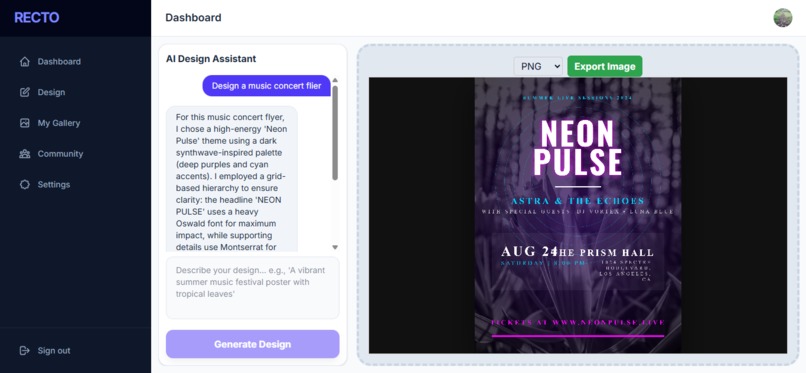
Task: Click 'Design a music concert flier' message bubble
Action: coord(266,86)
